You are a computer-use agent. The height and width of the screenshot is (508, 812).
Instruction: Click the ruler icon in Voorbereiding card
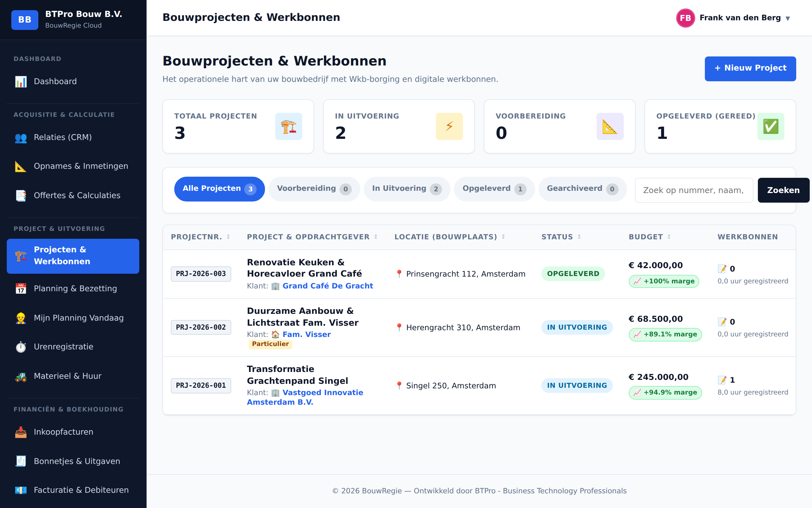click(x=610, y=126)
